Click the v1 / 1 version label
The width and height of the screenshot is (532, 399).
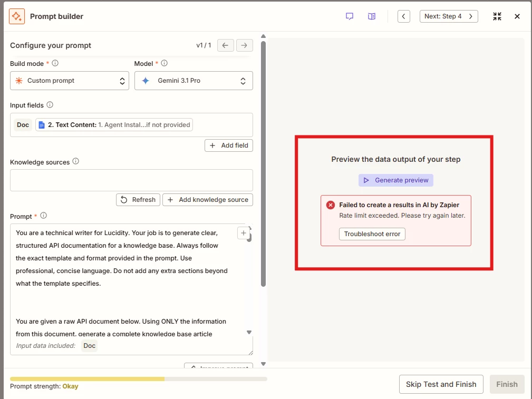pos(204,45)
